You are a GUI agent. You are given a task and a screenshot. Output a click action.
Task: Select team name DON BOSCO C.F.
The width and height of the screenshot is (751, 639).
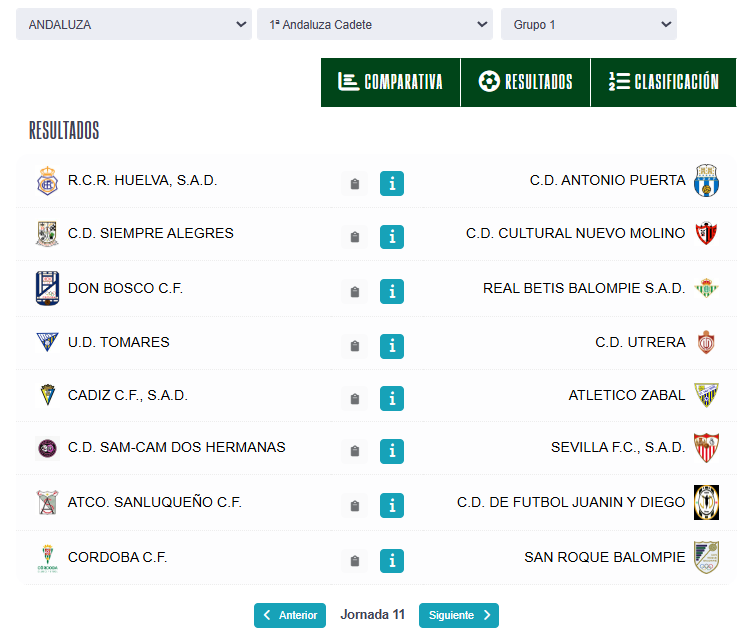125,288
